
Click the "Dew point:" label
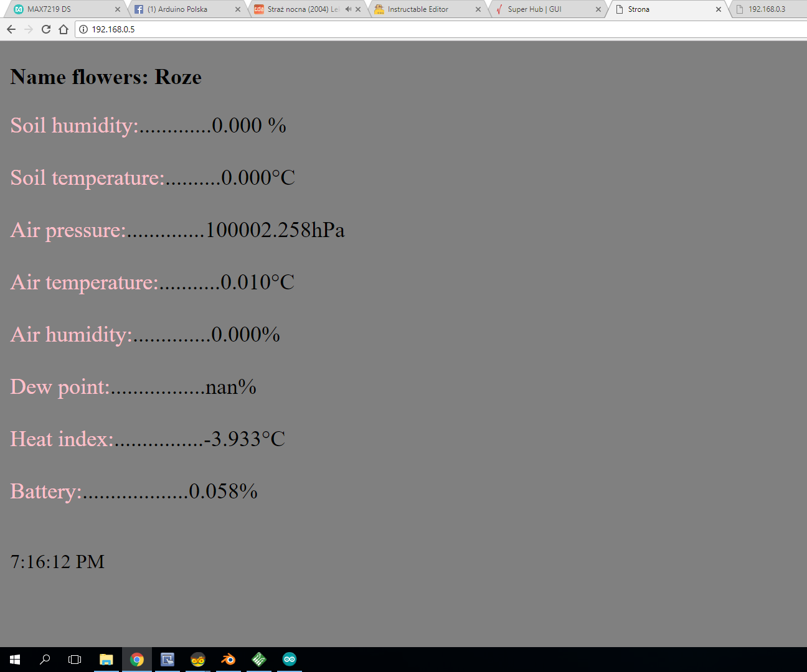coord(60,387)
